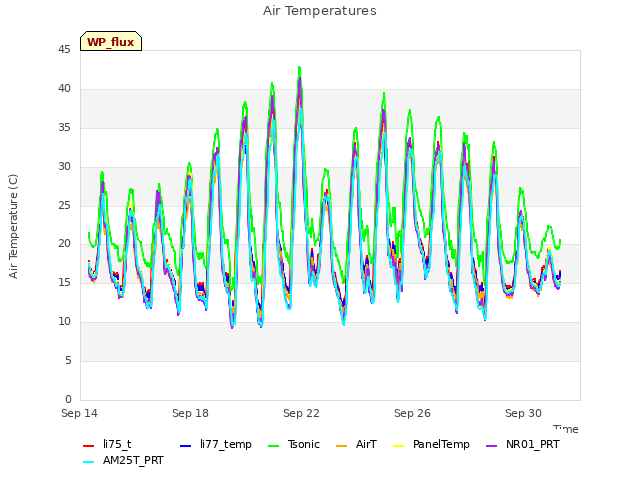Viewport: 640px width, 480px height.
Task: Toggle the PanelTemp legend entry
Action: [x=431, y=444]
